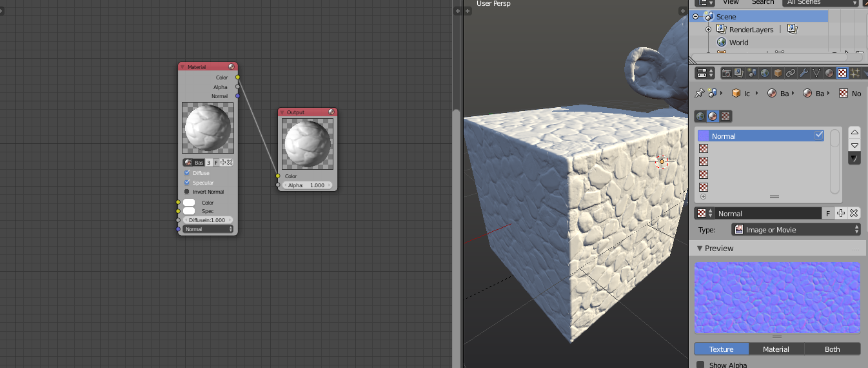868x368 pixels.
Task: Unlink texture with X icon beside Normal
Action: pyautogui.click(x=854, y=213)
